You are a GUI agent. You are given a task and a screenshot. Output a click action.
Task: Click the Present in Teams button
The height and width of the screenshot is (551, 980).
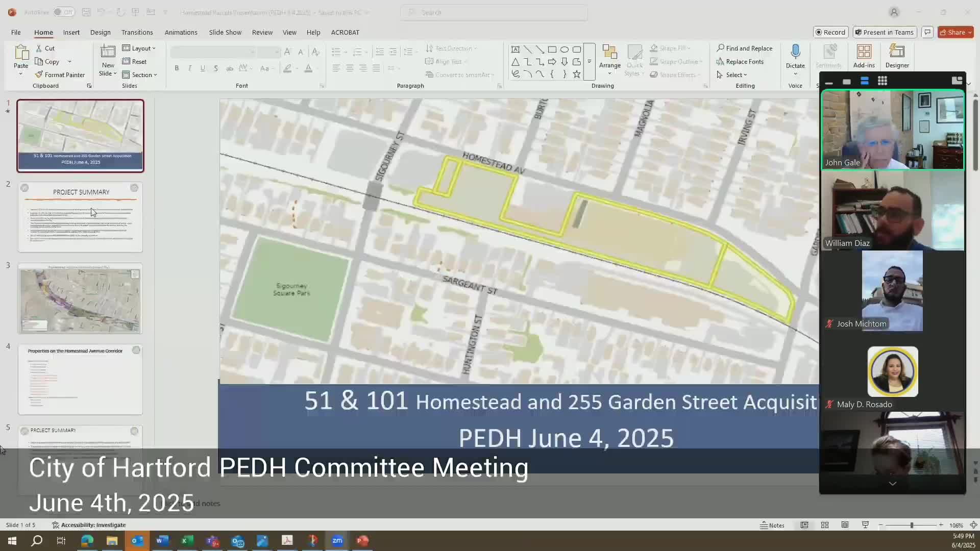[885, 32]
